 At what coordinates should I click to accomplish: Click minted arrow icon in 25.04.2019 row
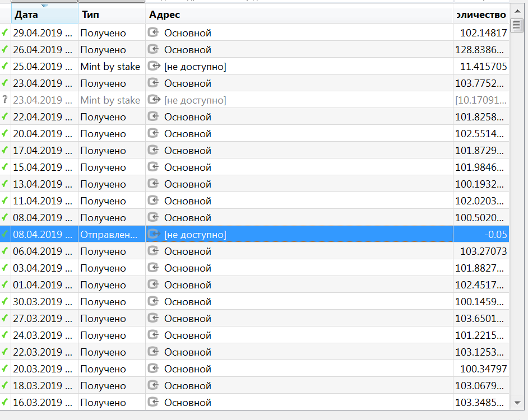(x=154, y=66)
